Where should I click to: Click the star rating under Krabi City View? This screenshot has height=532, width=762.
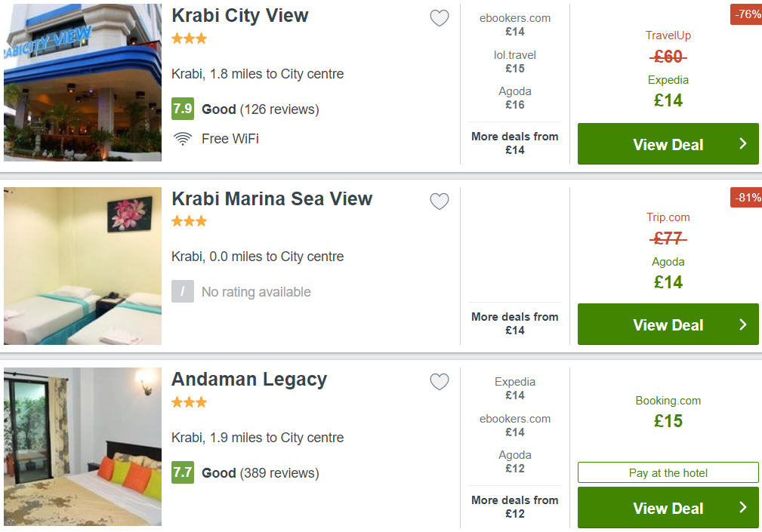point(189,38)
